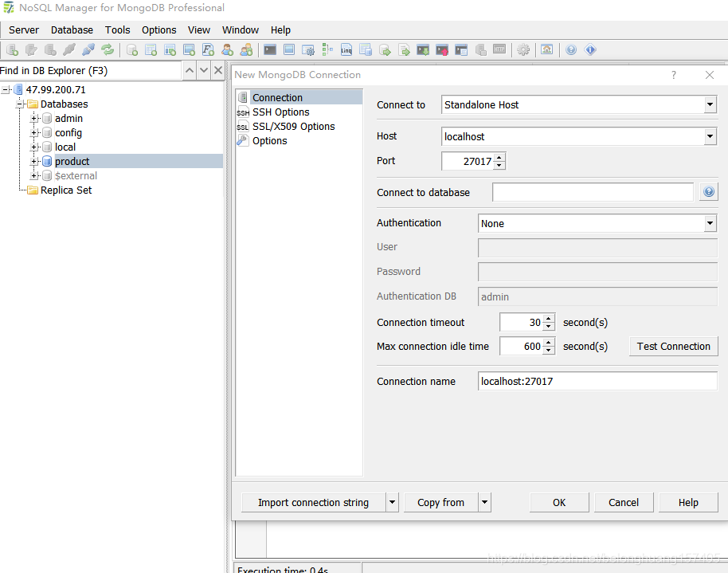Open the Database menu
728x573 pixels.
tap(72, 30)
